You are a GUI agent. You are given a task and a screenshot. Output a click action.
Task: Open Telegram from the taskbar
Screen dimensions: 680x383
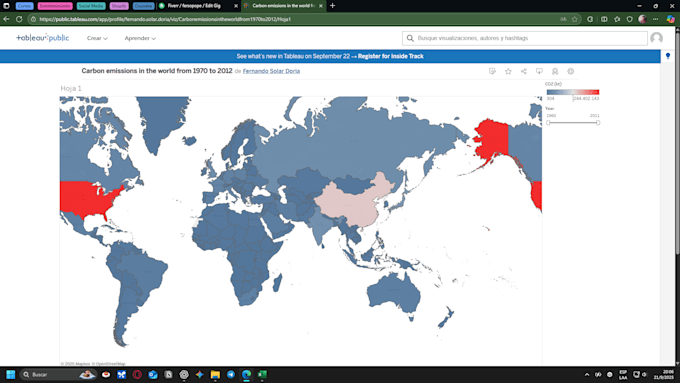pos(231,374)
